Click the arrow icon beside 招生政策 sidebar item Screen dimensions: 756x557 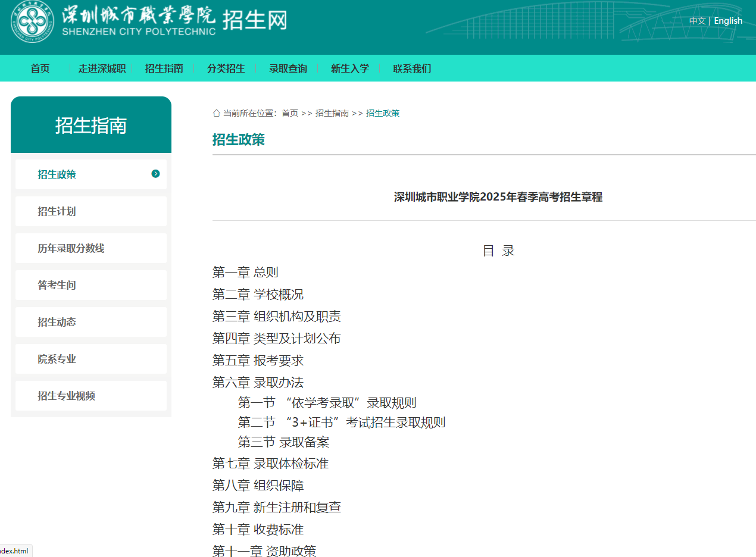coord(155,174)
